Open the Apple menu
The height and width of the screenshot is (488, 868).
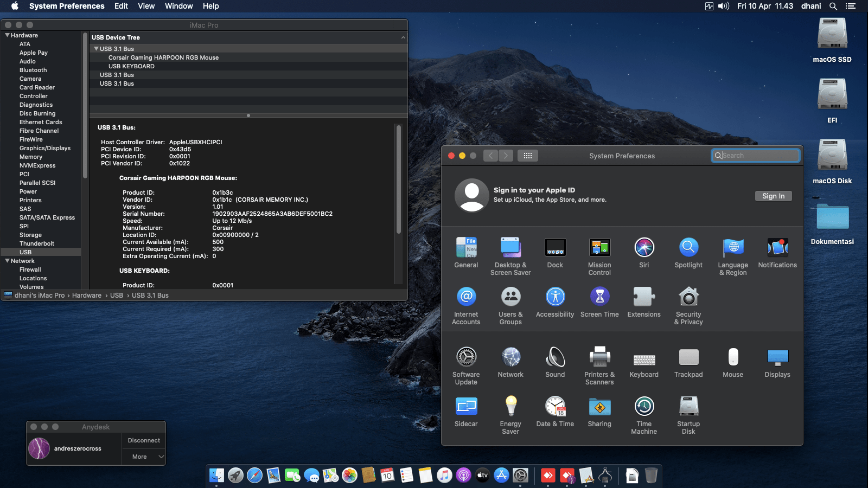coord(15,6)
